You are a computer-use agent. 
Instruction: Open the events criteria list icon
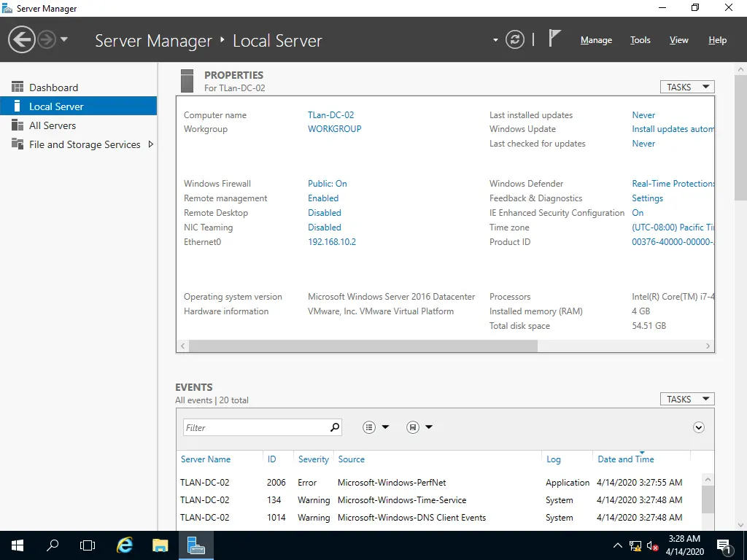[368, 427]
